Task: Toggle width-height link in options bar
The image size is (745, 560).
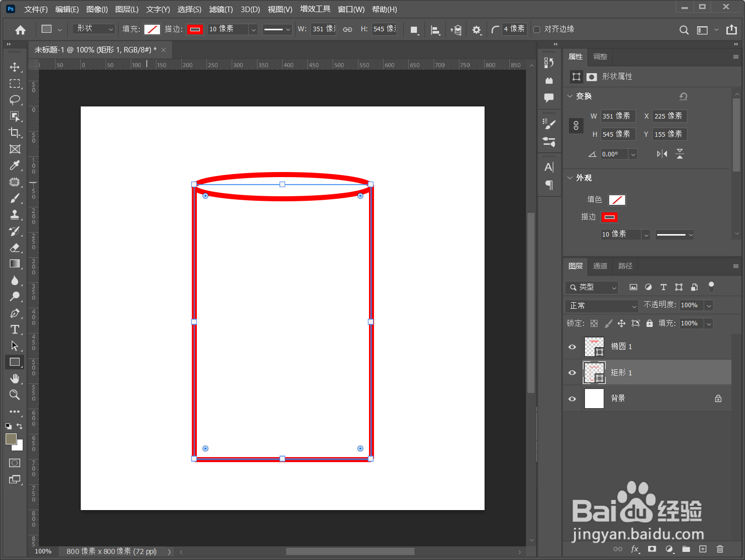Action: (x=347, y=30)
